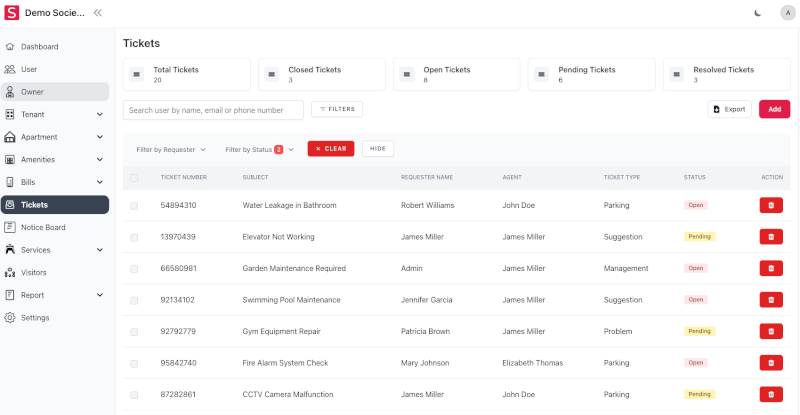Delete the Garden Maintenance Required ticket
This screenshot has width=800, height=415.
point(771,268)
